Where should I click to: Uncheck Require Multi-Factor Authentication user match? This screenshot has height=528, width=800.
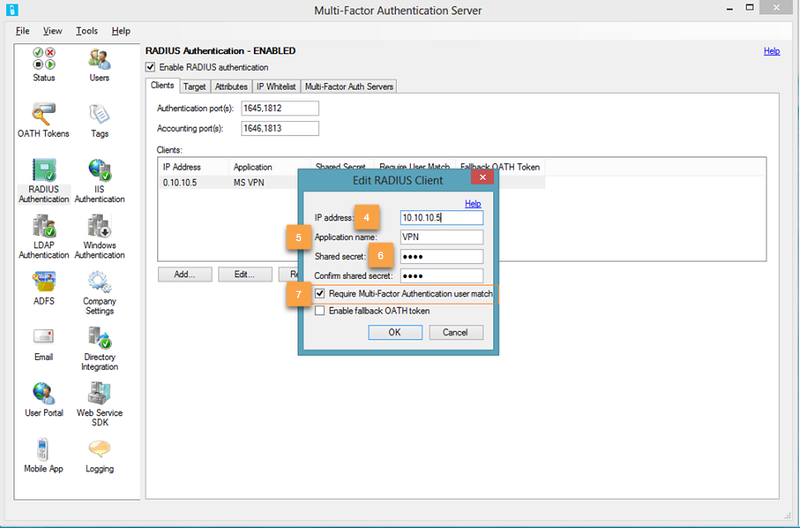tap(320, 294)
